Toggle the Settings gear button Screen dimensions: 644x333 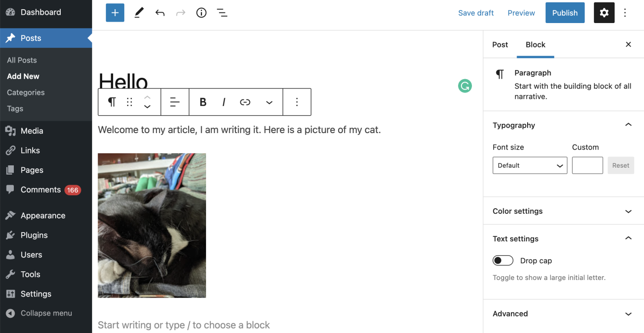[x=604, y=13]
